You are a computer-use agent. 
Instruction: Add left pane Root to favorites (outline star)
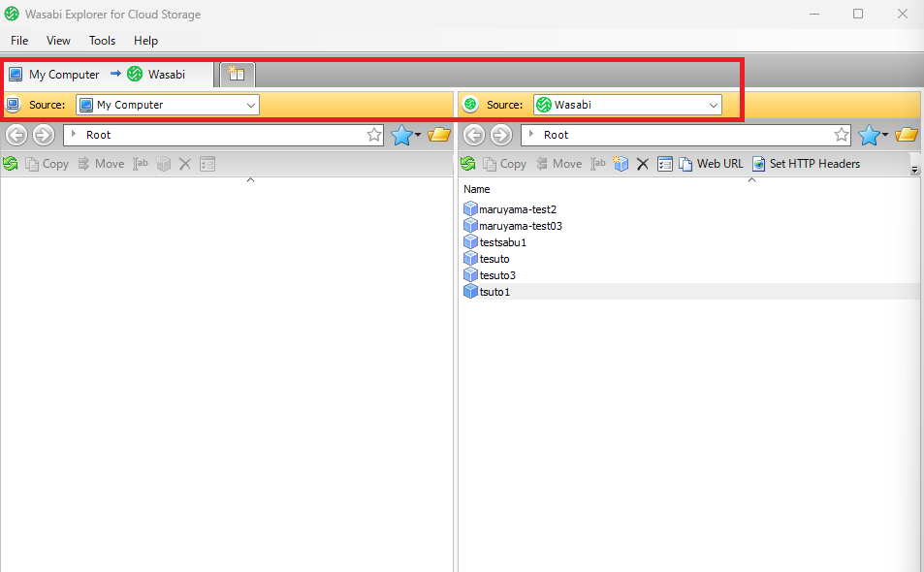pyautogui.click(x=374, y=135)
